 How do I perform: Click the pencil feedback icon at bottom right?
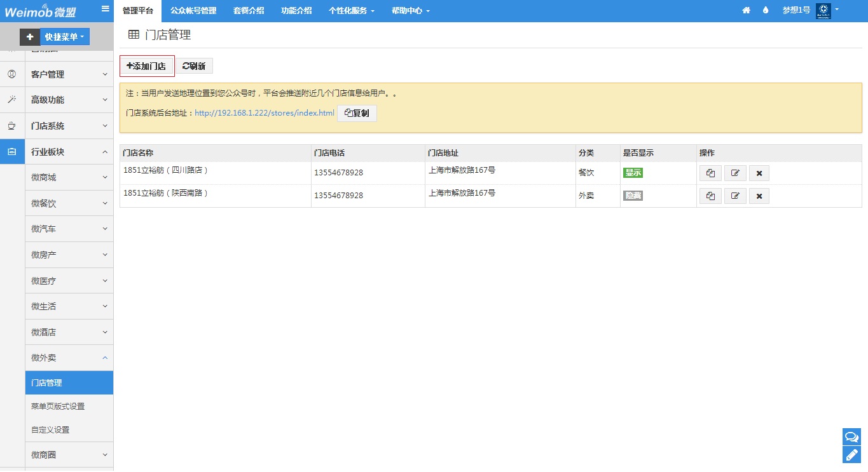click(851, 455)
